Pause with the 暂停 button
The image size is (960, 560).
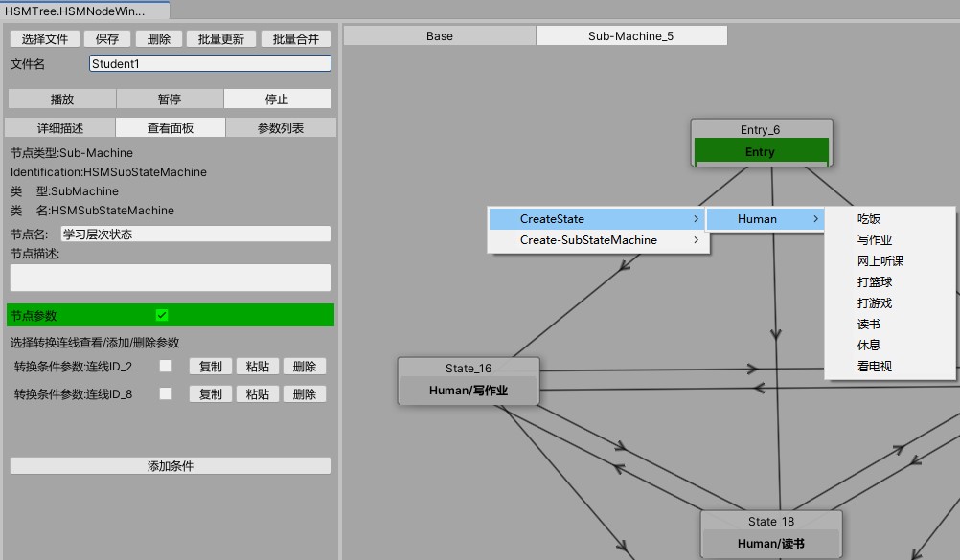tap(170, 100)
